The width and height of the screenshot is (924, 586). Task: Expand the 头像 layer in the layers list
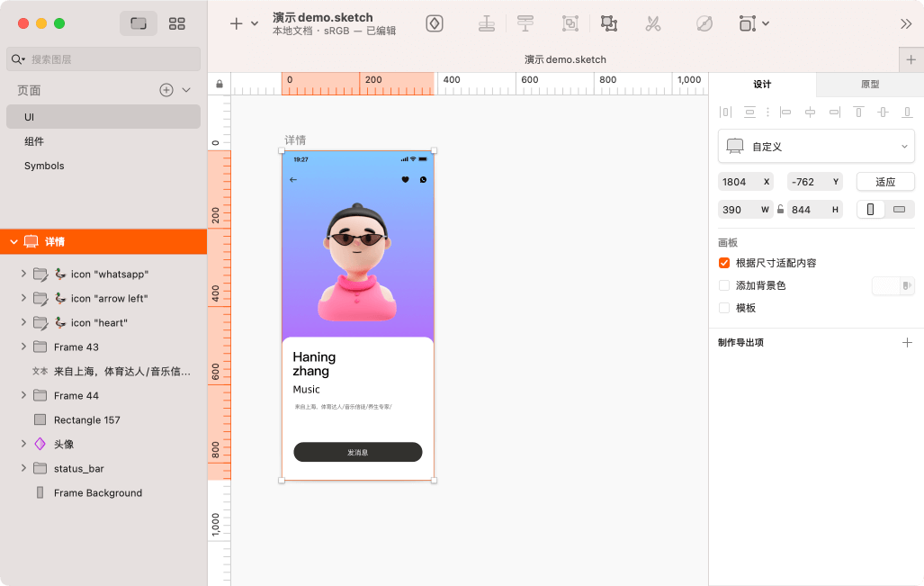tap(23, 444)
